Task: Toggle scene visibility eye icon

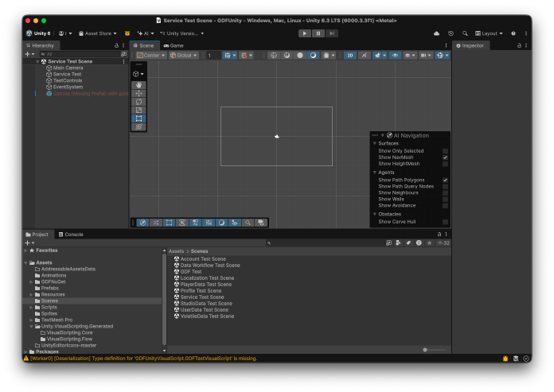Action: 395,56
